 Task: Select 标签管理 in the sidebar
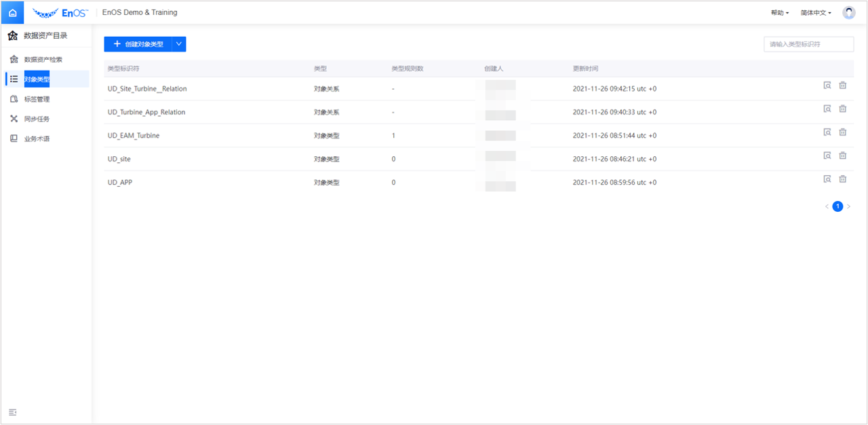(37, 99)
